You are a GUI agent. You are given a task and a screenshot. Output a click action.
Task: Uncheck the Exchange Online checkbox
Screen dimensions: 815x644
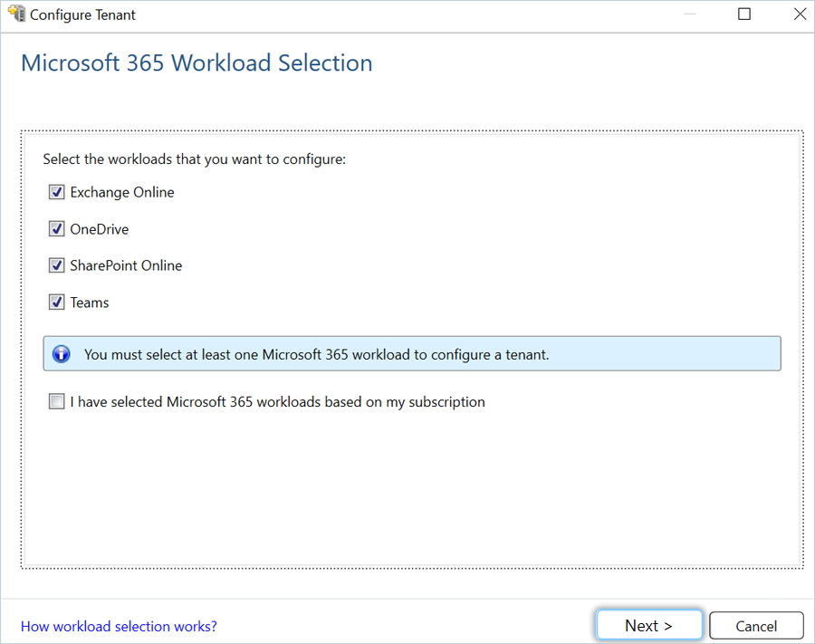57,192
